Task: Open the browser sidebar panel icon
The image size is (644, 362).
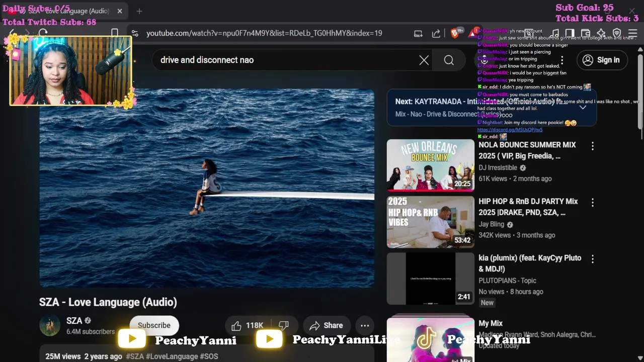Action: pos(570,33)
